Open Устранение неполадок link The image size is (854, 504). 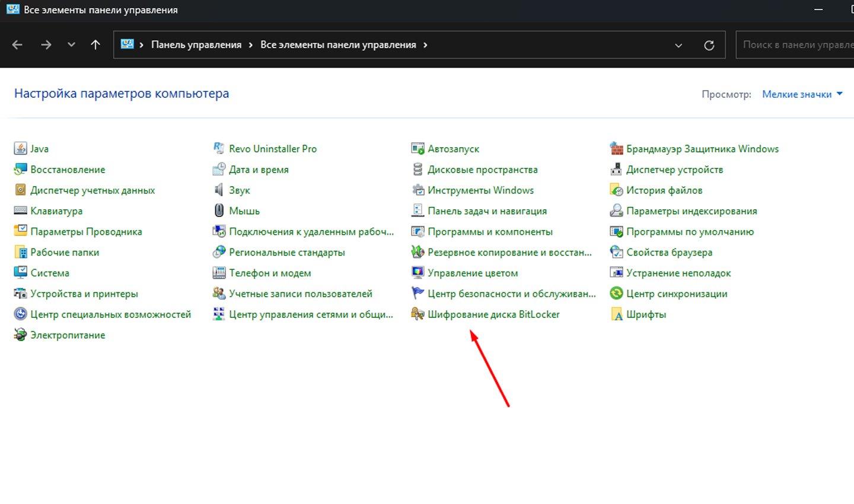[678, 273]
